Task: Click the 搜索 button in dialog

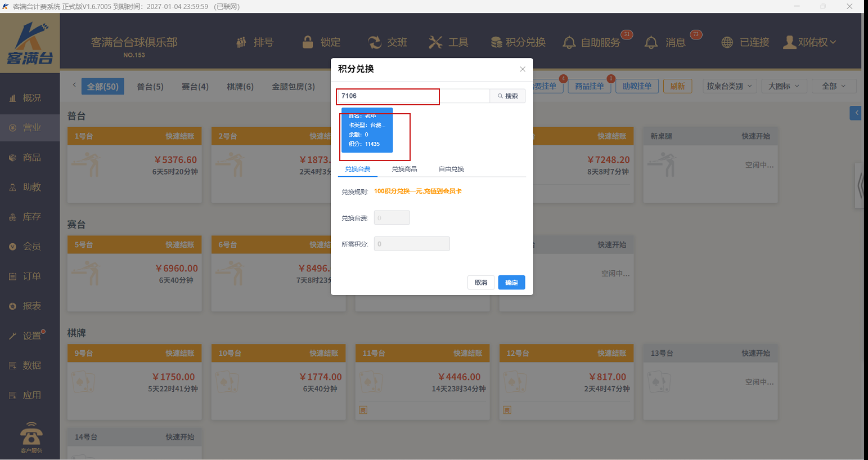Action: (507, 96)
